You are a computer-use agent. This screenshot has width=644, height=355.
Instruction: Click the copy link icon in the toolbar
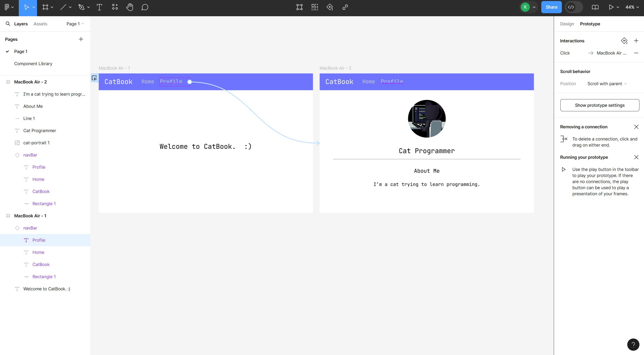(345, 7)
